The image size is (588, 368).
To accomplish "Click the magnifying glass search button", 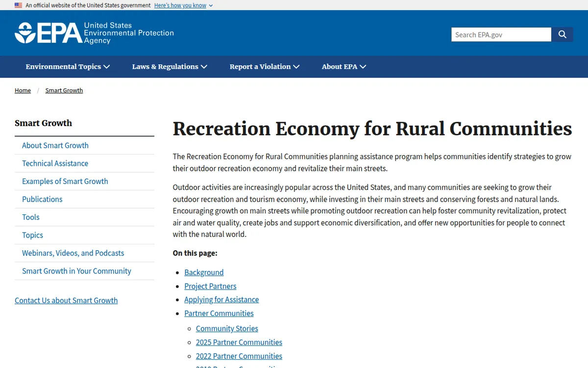I will coord(562,34).
